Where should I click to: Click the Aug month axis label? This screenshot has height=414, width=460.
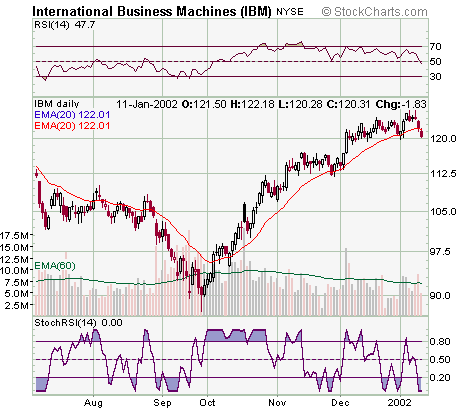93,403
